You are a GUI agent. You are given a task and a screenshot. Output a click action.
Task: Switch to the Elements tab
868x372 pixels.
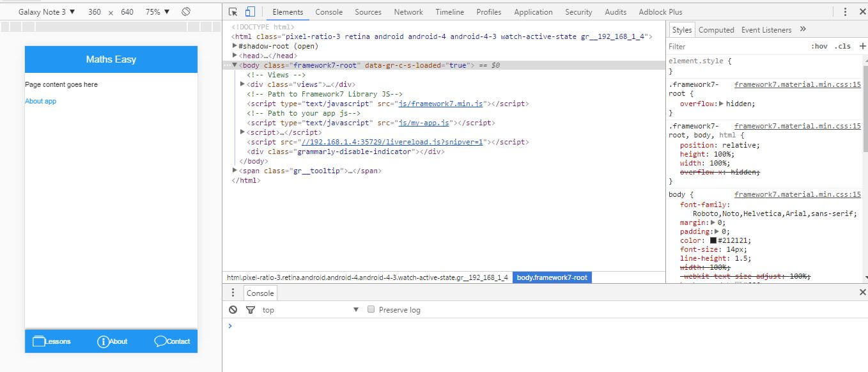[x=288, y=12]
